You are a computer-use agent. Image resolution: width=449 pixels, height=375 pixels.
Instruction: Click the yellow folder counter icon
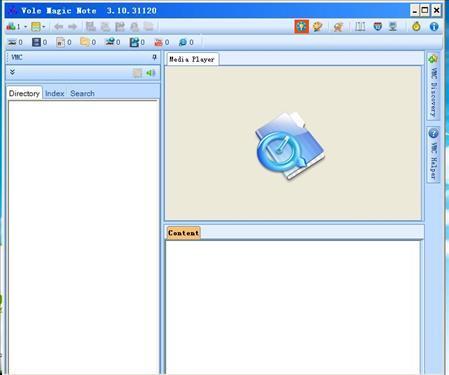pos(85,42)
